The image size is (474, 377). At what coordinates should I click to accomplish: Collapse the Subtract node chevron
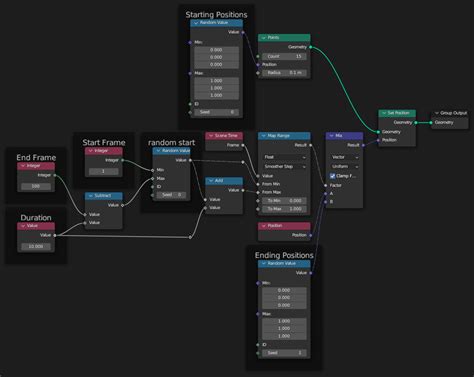tap(91, 196)
